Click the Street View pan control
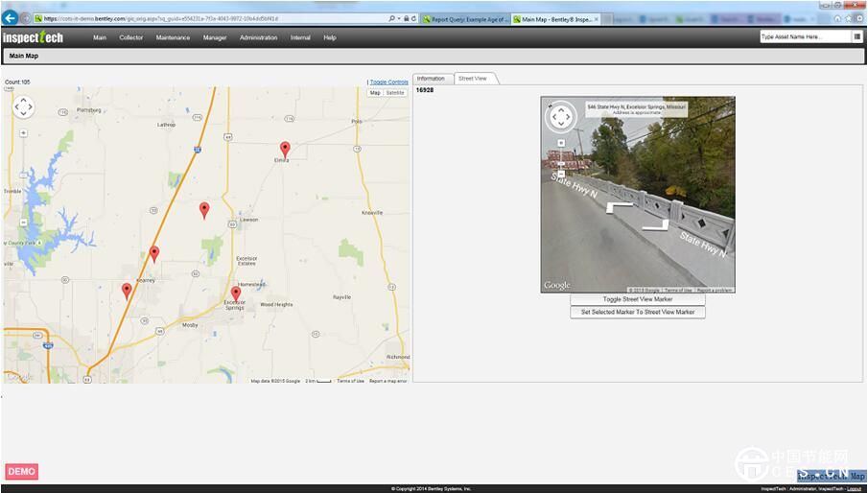 (560, 118)
